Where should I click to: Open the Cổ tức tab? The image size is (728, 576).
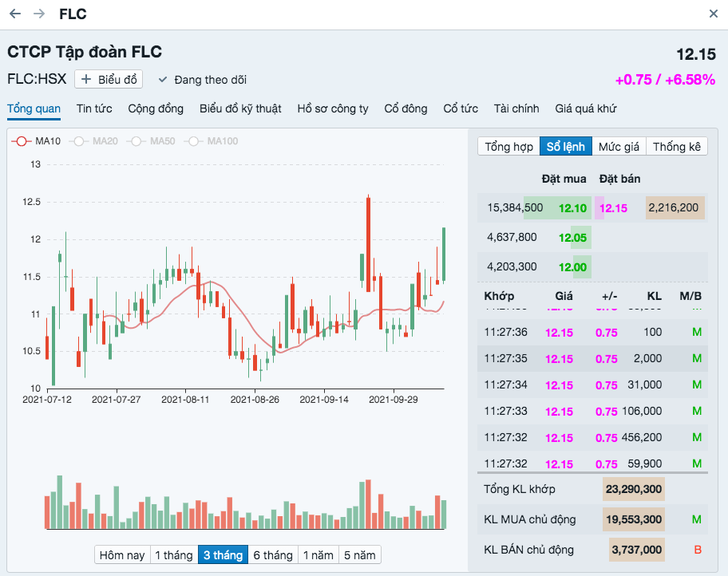coord(461,108)
